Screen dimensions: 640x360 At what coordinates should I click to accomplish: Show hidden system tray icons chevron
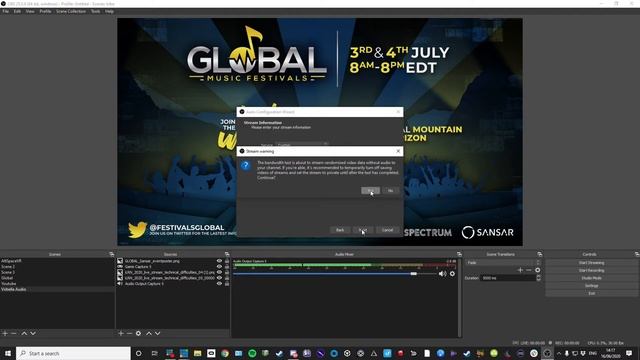(x=559, y=353)
